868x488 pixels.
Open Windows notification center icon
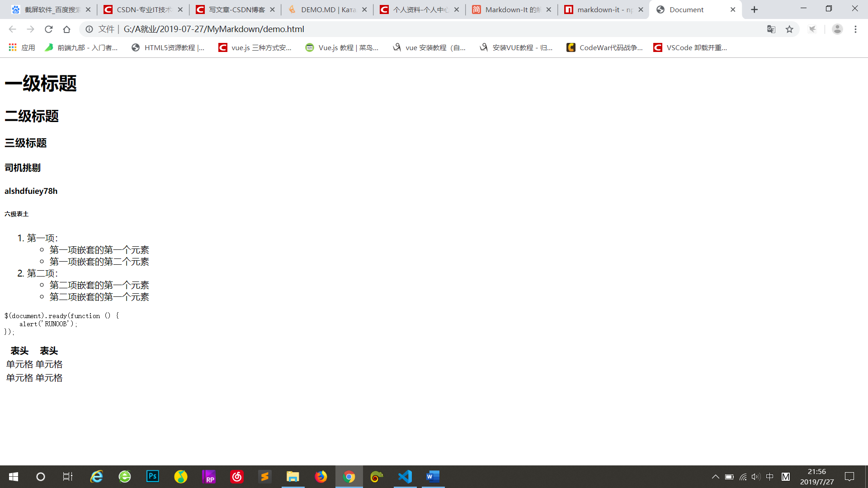coord(849,477)
